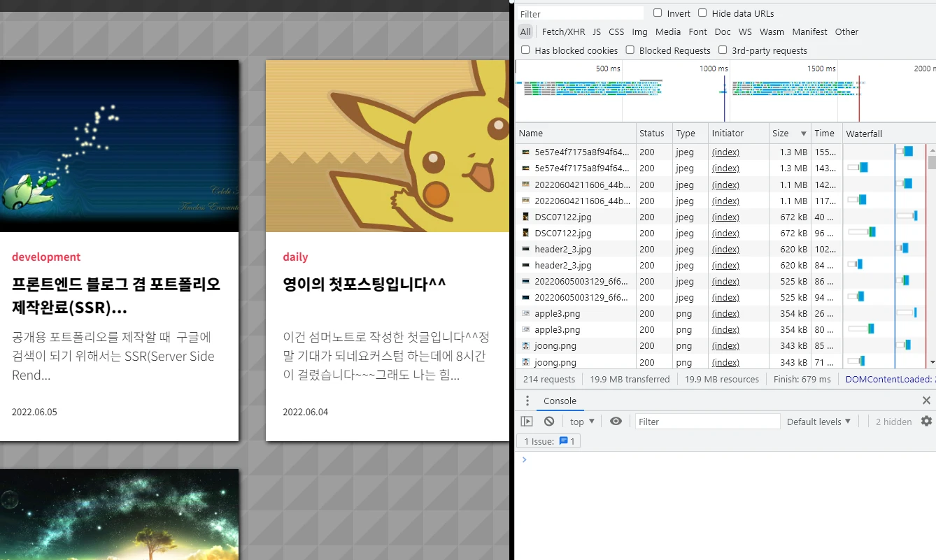Screen dimensions: 936x560
Task: Open the Pikachu post thumbnail image
Action: (388, 146)
